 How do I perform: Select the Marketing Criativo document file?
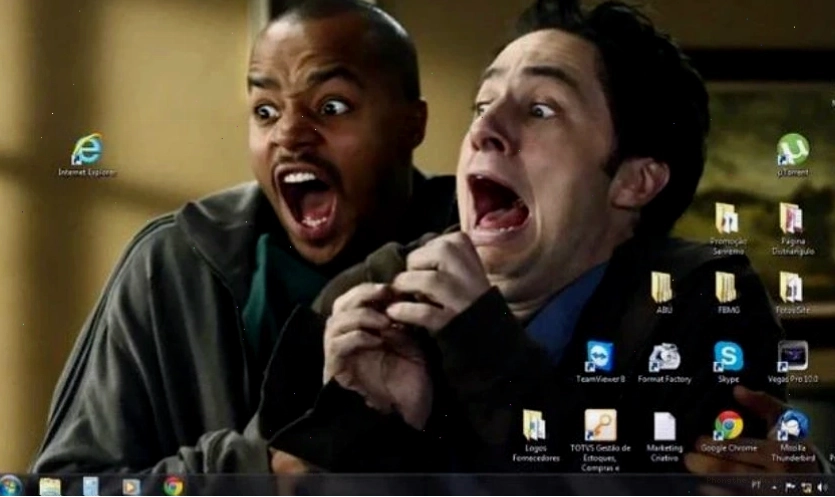664,436
